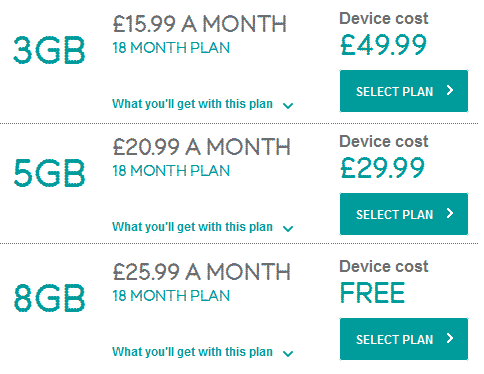Click arrow icon on 3GB Select Plan
This screenshot has height=374, width=484.
click(450, 90)
